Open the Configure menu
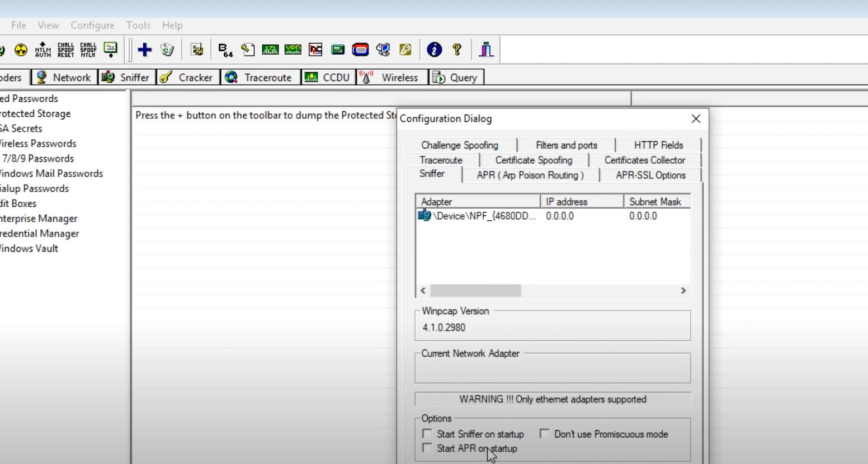868x464 pixels. pos(92,25)
